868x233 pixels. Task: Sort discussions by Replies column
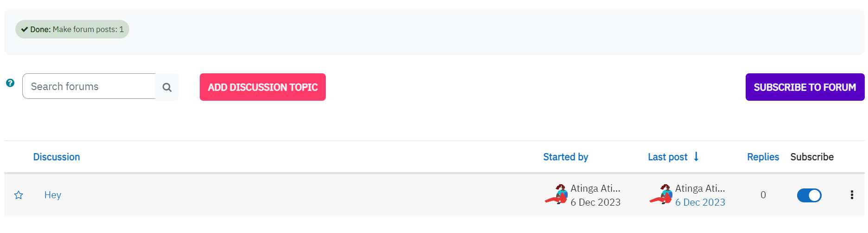763,157
